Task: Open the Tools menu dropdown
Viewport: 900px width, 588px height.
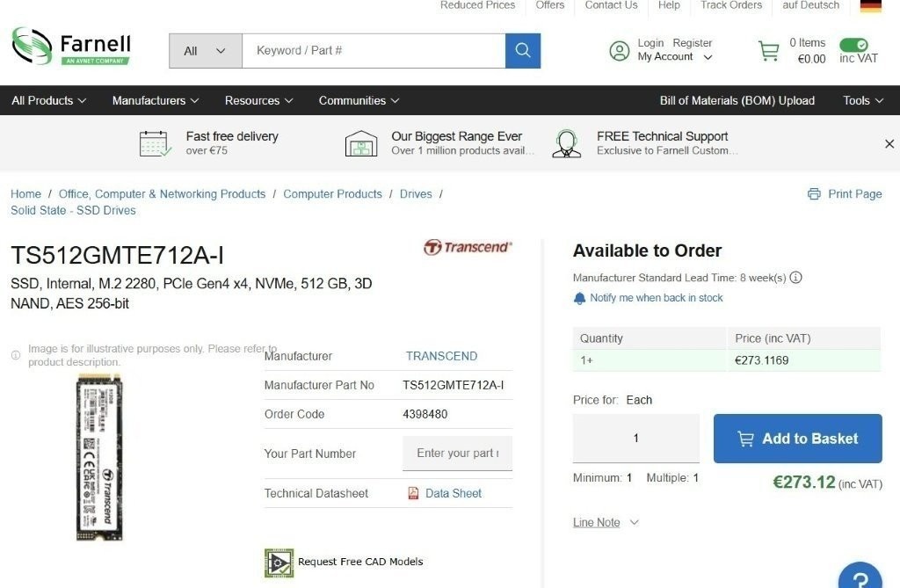Action: [x=862, y=100]
